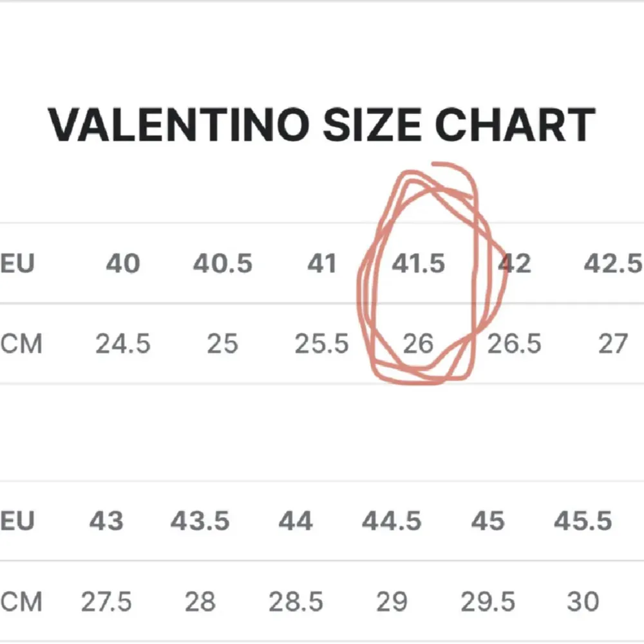The width and height of the screenshot is (644, 644).
Task: Select the EU size 45.5 value
Action: 583,520
